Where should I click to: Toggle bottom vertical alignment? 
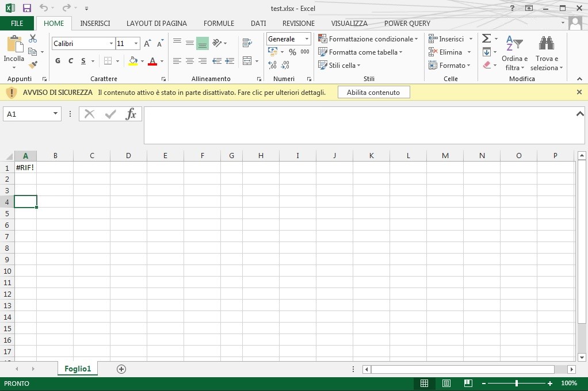(x=203, y=43)
